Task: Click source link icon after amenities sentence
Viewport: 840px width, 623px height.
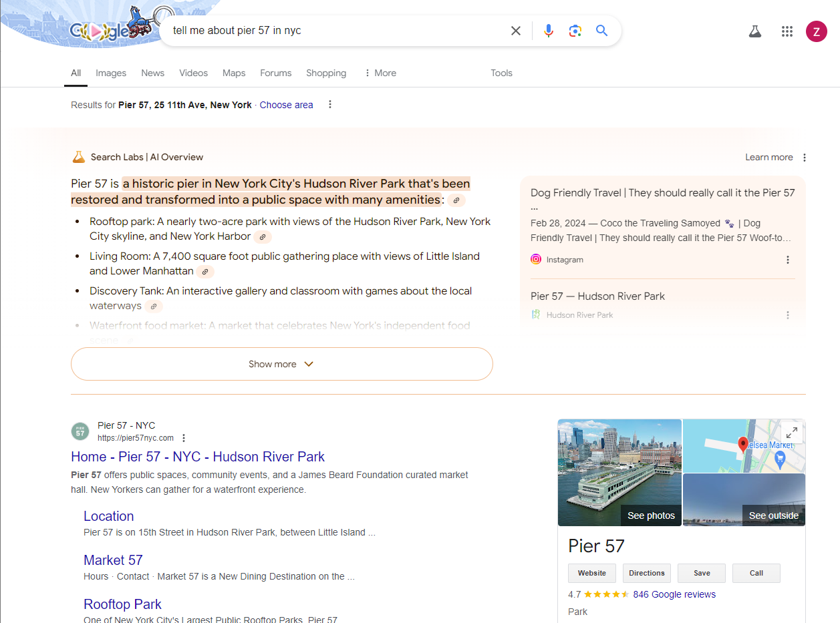Action: 456,200
